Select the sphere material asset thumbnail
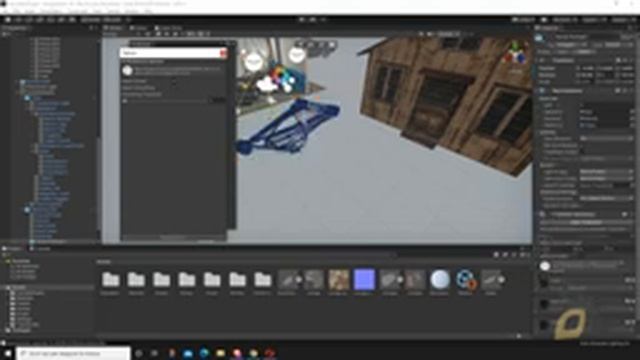The image size is (640, 360). point(440,280)
